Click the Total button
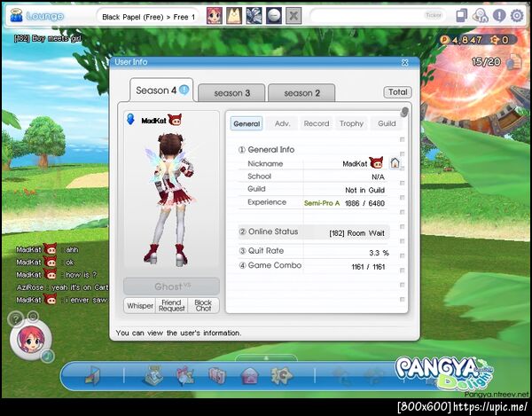532x416 pixels. pyautogui.click(x=397, y=92)
